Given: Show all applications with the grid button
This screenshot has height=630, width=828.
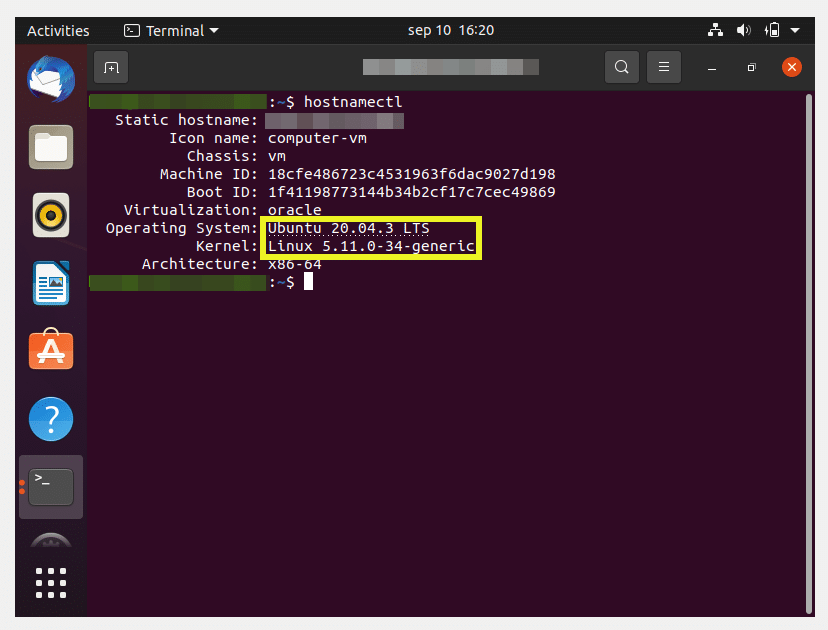Looking at the screenshot, I should click(50, 582).
